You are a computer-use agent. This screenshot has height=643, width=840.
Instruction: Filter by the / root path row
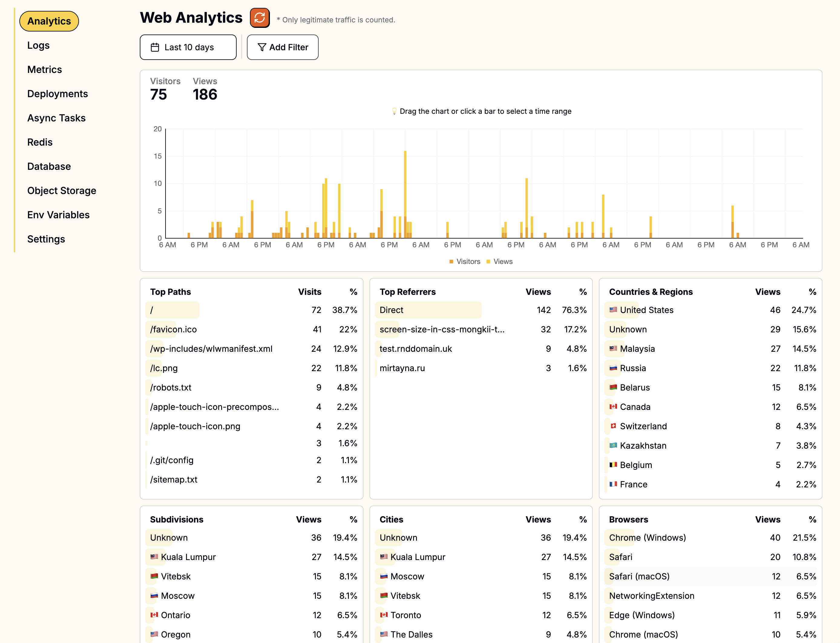(252, 310)
